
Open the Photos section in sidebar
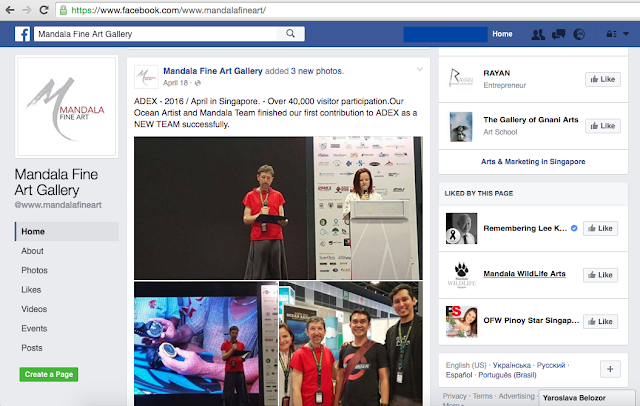click(x=34, y=270)
